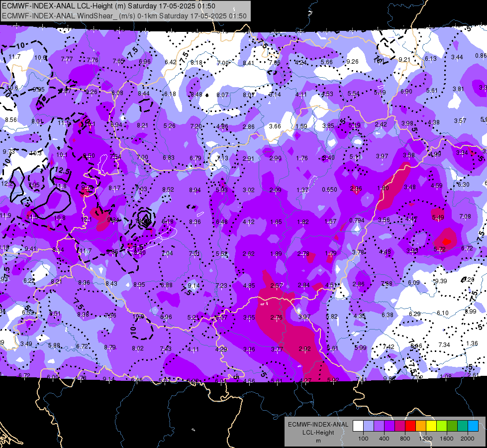Click the wind shear value 9.21
Screen dimensions: 487x448
pos(404,59)
